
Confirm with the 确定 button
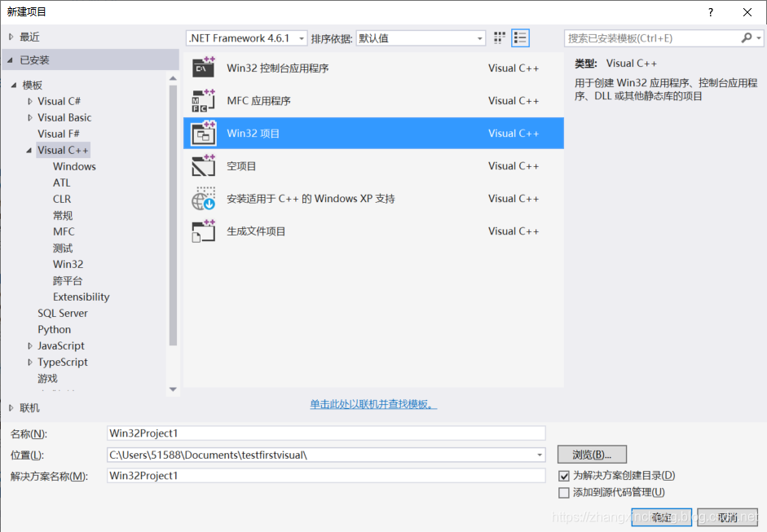point(661,517)
